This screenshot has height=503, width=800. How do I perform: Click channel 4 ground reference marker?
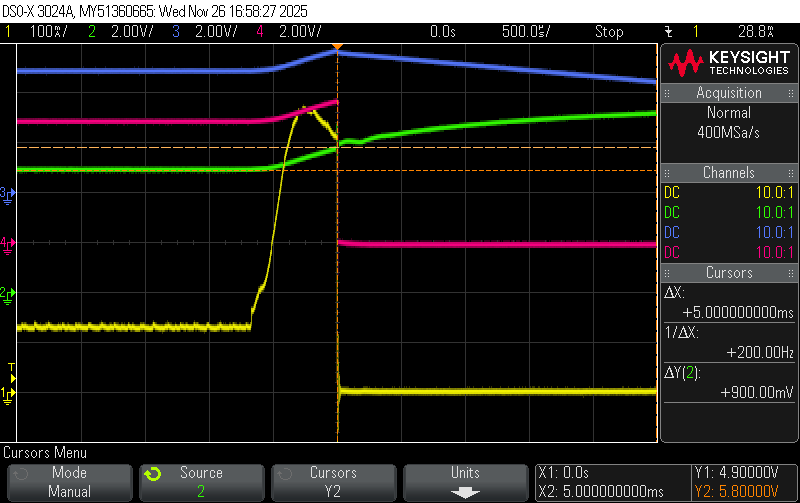(8, 244)
